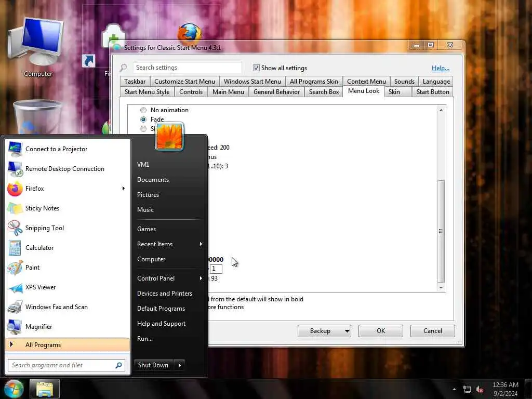Image resolution: width=532 pixels, height=399 pixels.
Task: Switch to Start Menu Style tab
Action: click(x=147, y=92)
